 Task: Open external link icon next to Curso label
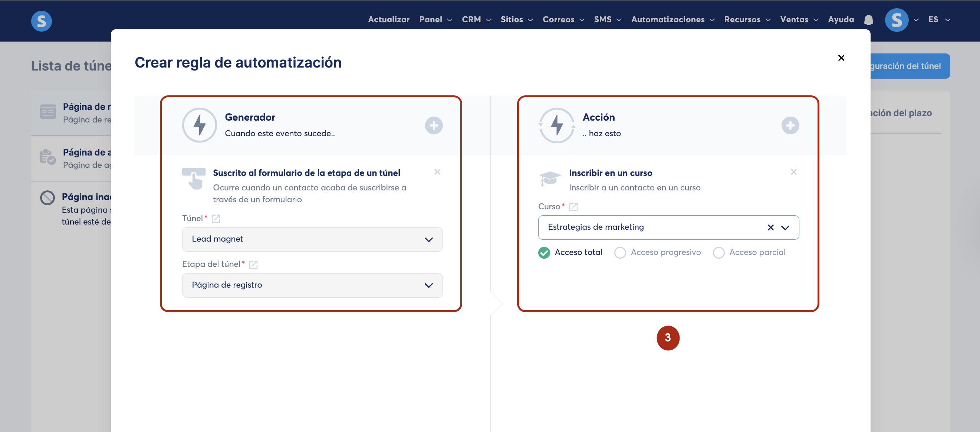tap(573, 207)
